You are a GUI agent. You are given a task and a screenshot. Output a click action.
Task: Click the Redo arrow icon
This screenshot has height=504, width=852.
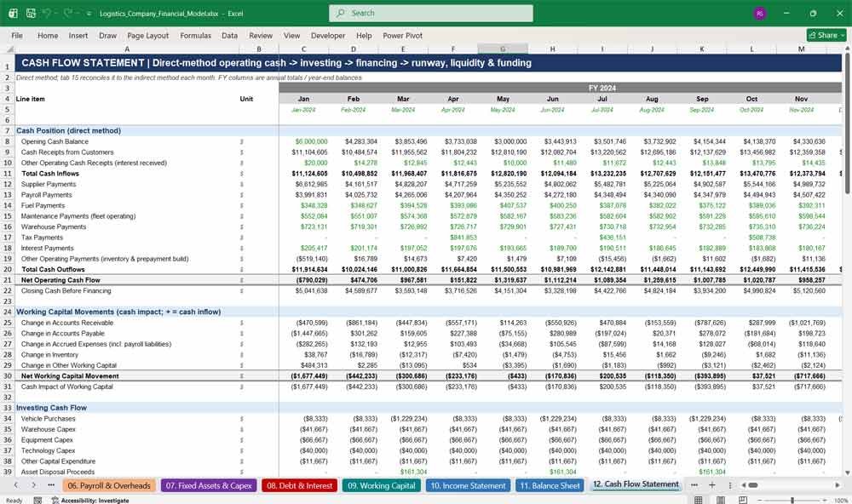68,13
